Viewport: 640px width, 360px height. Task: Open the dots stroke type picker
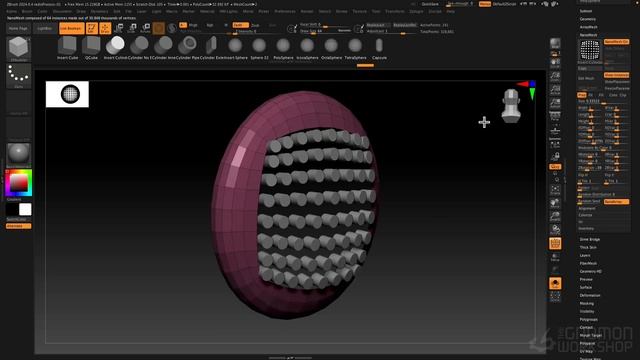click(x=18, y=76)
